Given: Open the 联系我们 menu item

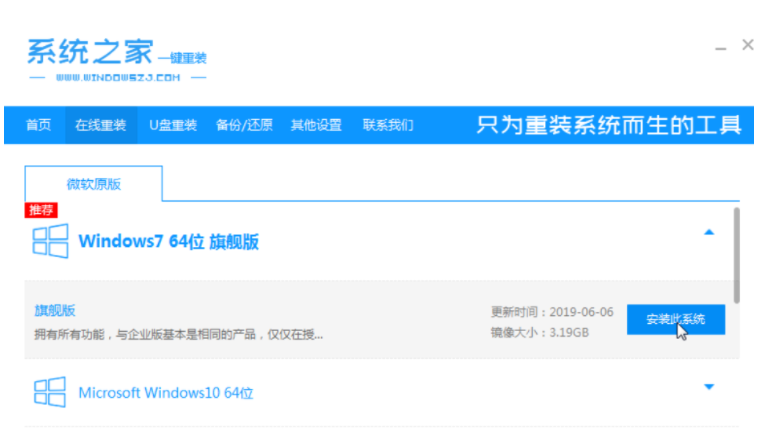Looking at the screenshot, I should click(x=388, y=125).
